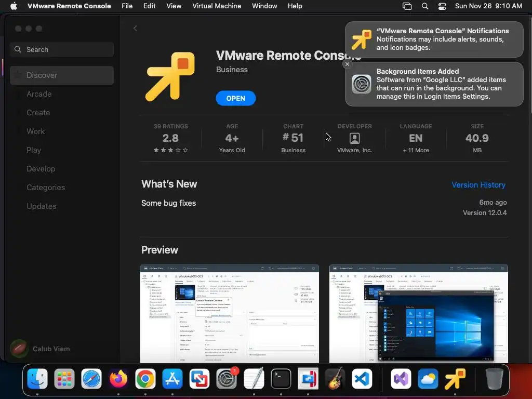Select Develop in the sidebar
Image resolution: width=532 pixels, height=399 pixels.
pos(62,168)
